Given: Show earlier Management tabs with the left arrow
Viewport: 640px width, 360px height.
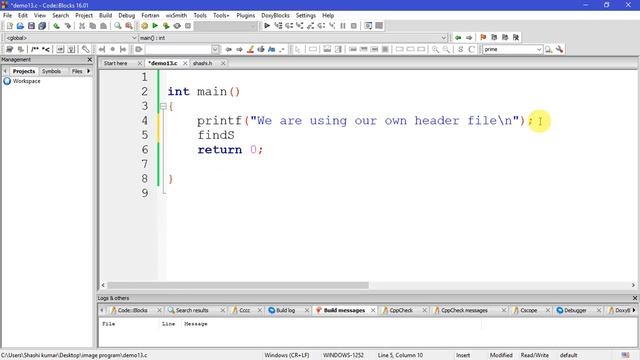Looking at the screenshot, I should pos(5,71).
